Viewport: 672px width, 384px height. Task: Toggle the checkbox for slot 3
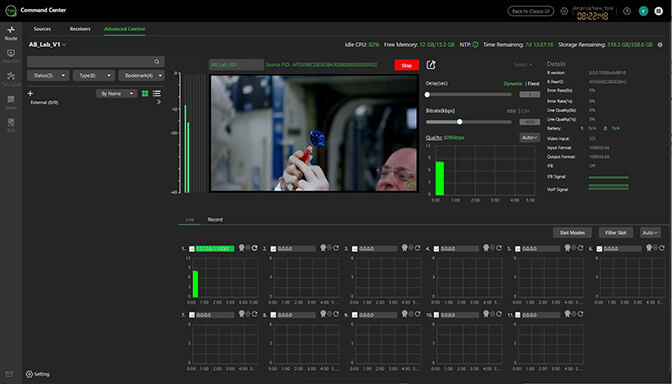(355, 249)
